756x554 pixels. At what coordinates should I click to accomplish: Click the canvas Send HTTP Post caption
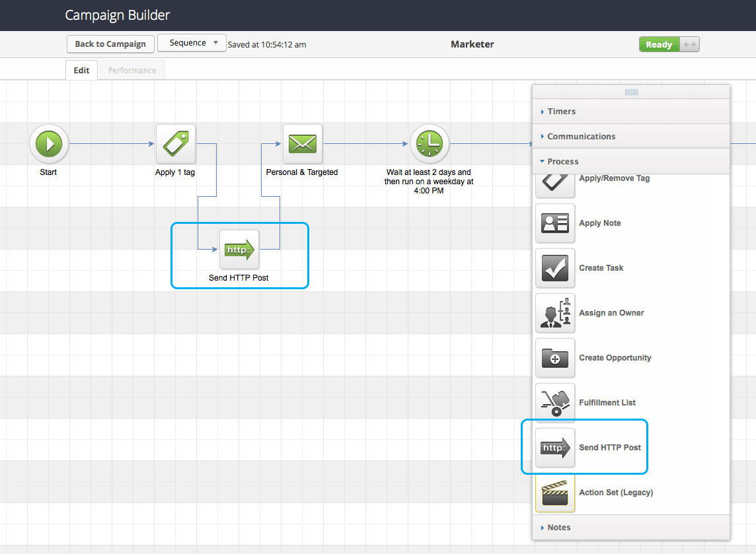tap(239, 278)
